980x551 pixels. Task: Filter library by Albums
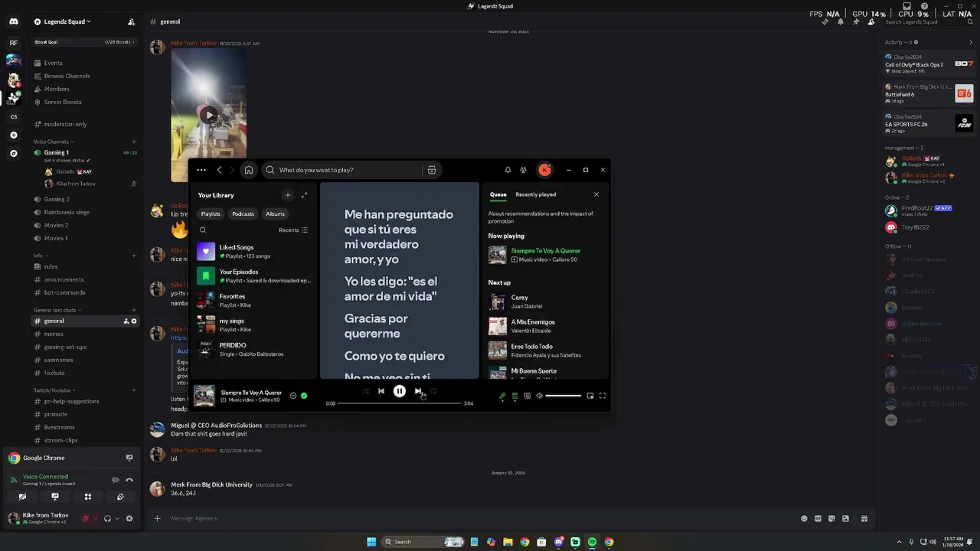pos(275,214)
